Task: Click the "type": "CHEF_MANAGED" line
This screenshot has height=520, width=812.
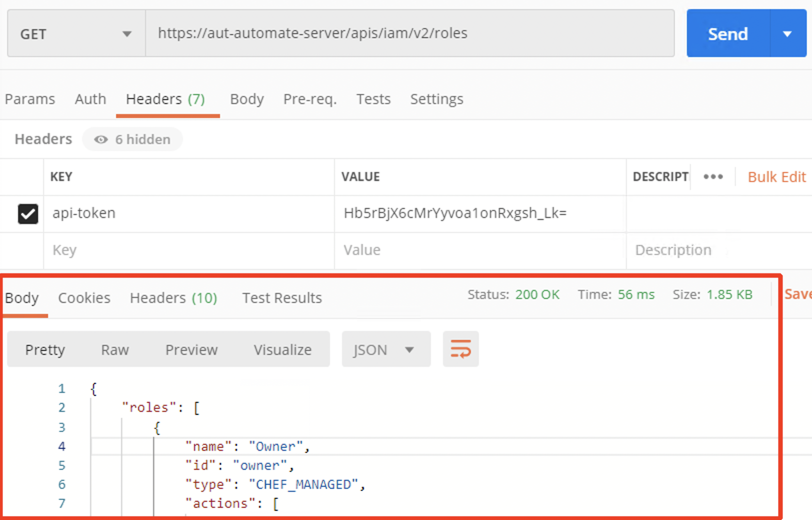Action: 275,484
